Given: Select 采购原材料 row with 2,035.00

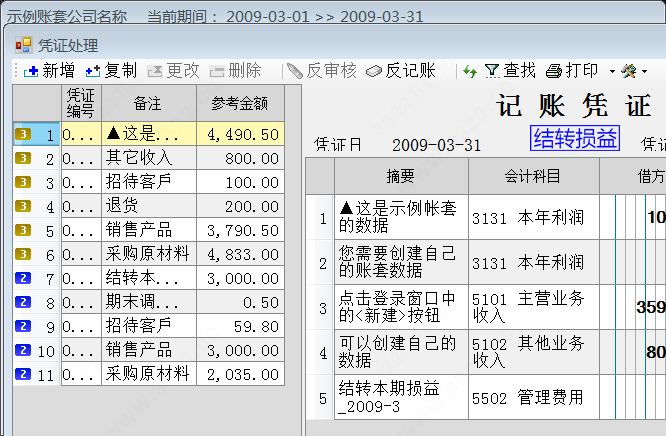Looking at the screenshot, I should [x=149, y=374].
